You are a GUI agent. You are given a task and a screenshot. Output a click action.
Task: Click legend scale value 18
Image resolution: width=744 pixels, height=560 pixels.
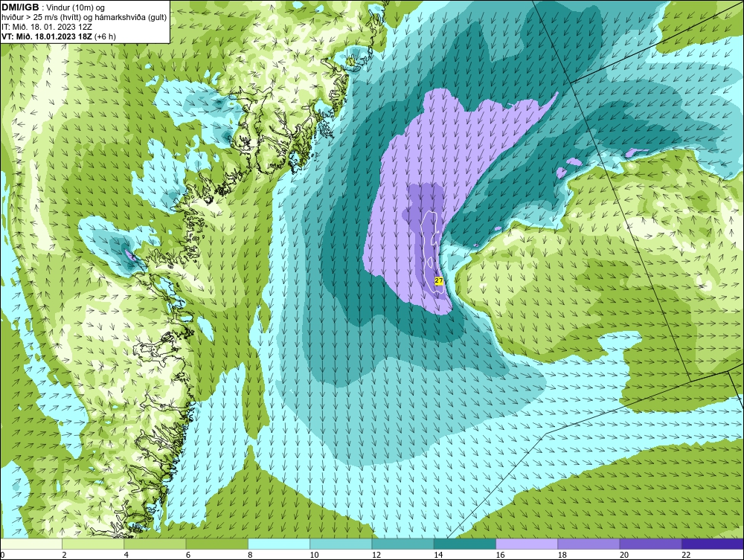(x=562, y=556)
